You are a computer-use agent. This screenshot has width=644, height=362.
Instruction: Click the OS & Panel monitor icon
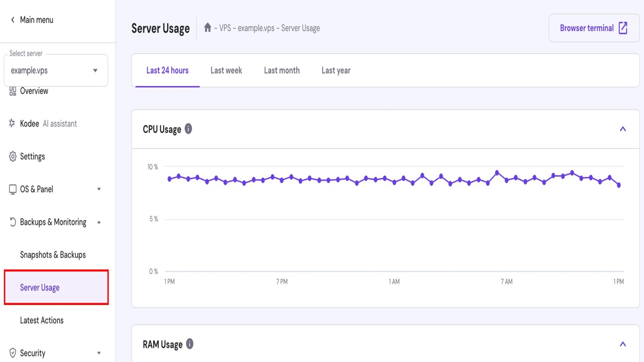pos(13,189)
